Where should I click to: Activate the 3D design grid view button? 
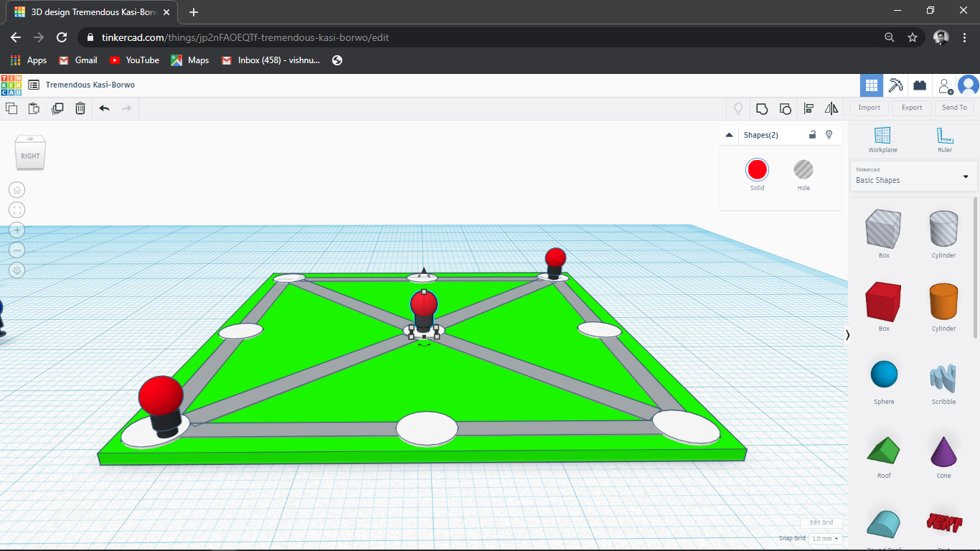pyautogui.click(x=872, y=85)
